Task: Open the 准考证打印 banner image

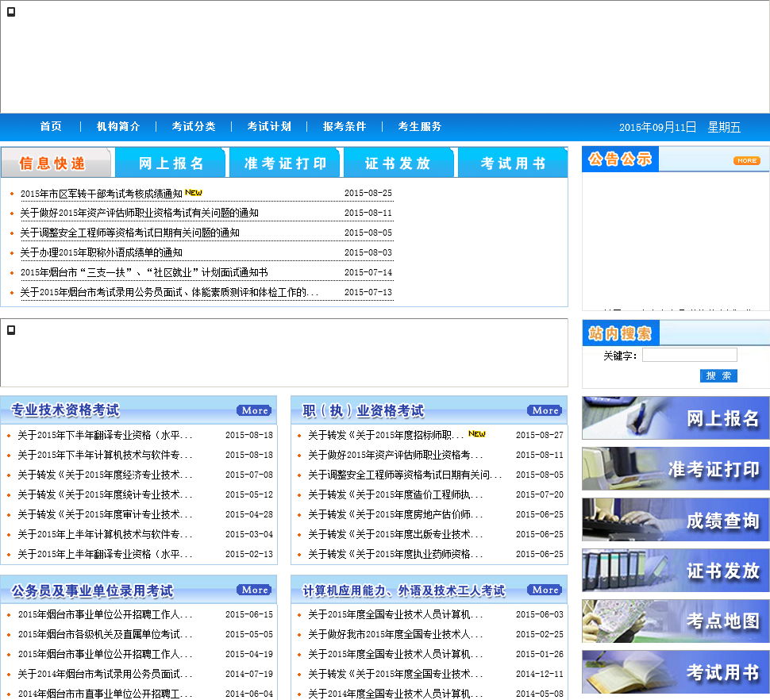Action: (x=676, y=468)
